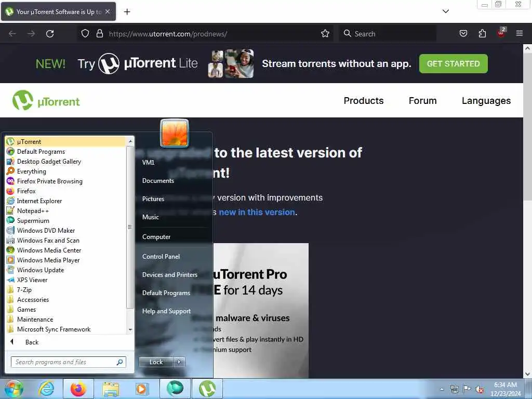The width and height of the screenshot is (532, 399).
Task: Click the Windows Start orb
Action: 14,389
